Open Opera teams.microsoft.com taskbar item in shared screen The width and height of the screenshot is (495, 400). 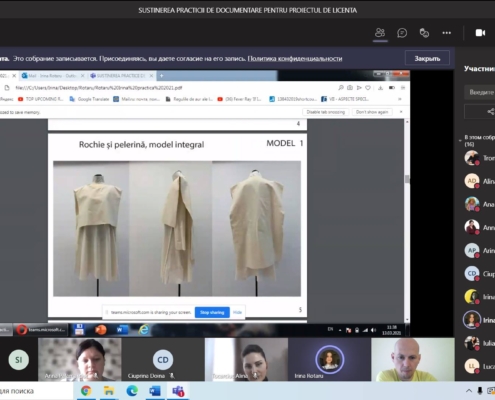(x=41, y=330)
